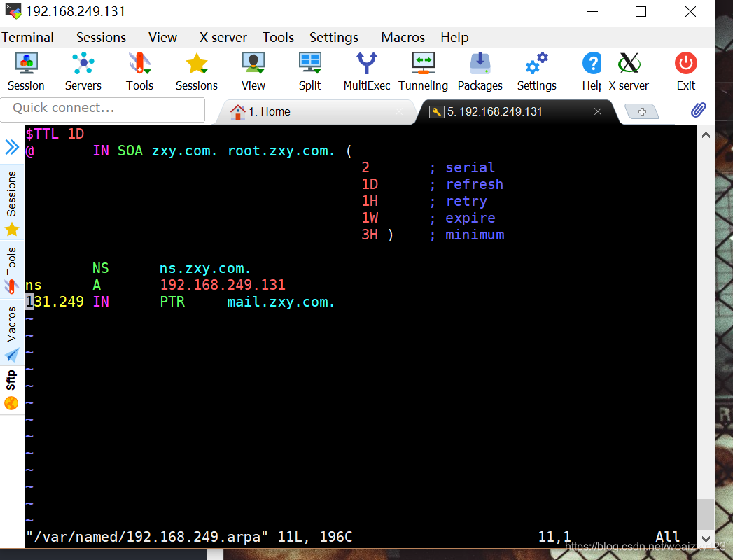Click the IP '192.168.249.131' in A record
The image size is (733, 560).
pyautogui.click(x=223, y=285)
